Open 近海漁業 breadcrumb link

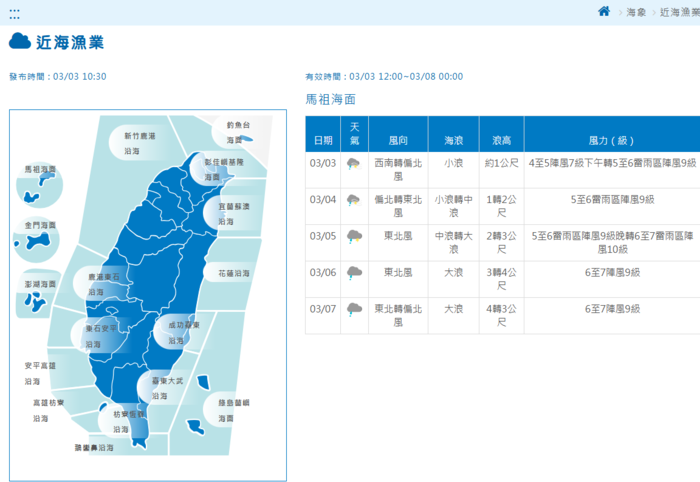point(679,12)
